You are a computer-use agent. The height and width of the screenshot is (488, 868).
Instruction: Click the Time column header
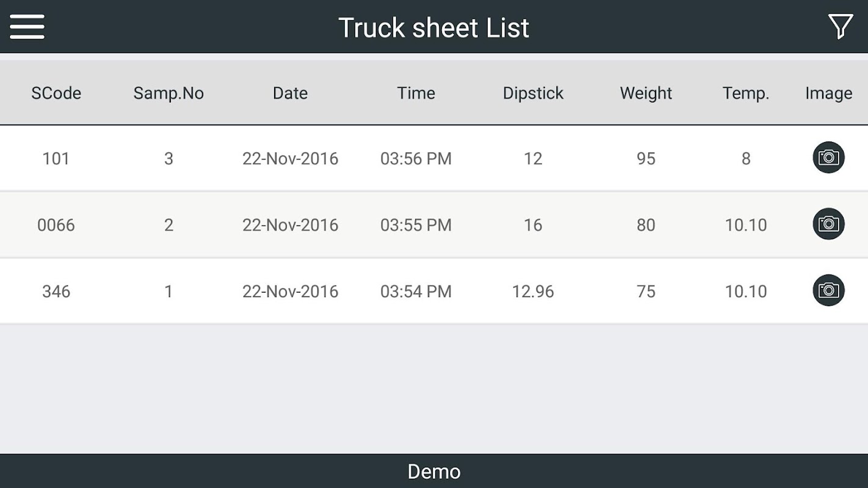tap(416, 93)
